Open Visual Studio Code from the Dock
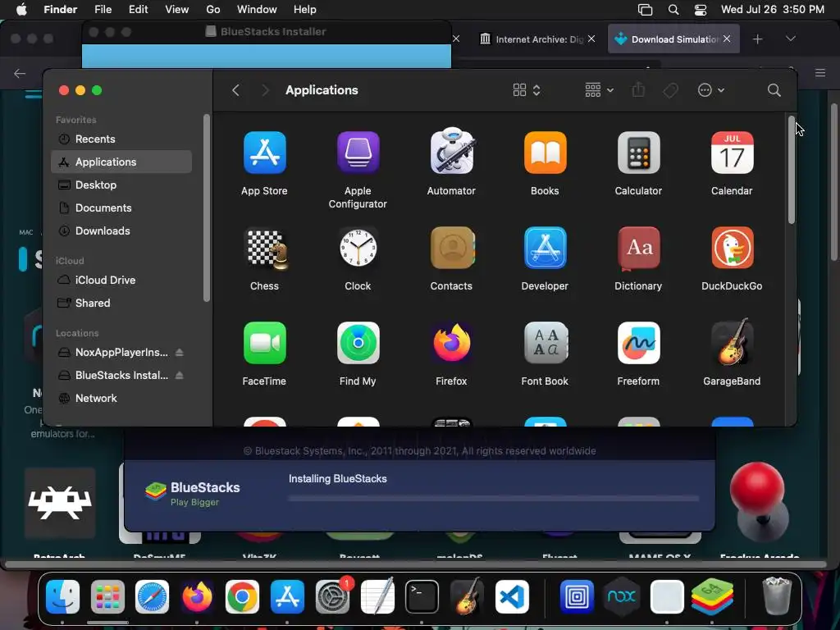 pos(512,597)
